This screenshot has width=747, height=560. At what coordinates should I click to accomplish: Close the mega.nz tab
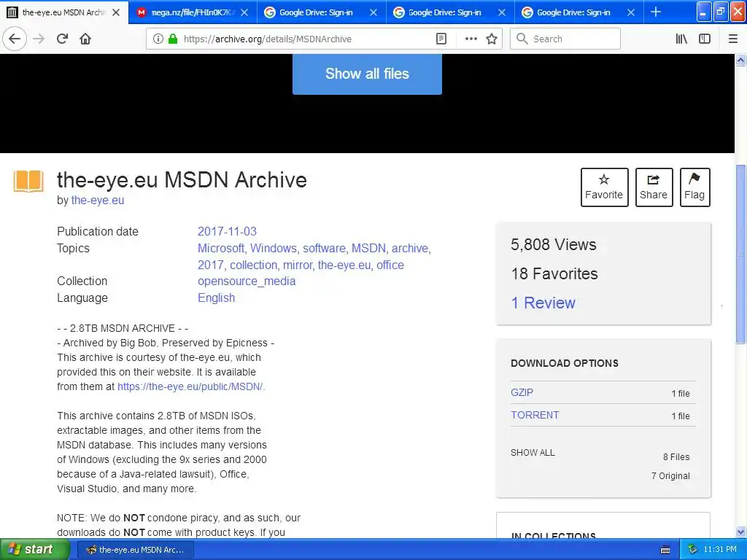click(244, 12)
